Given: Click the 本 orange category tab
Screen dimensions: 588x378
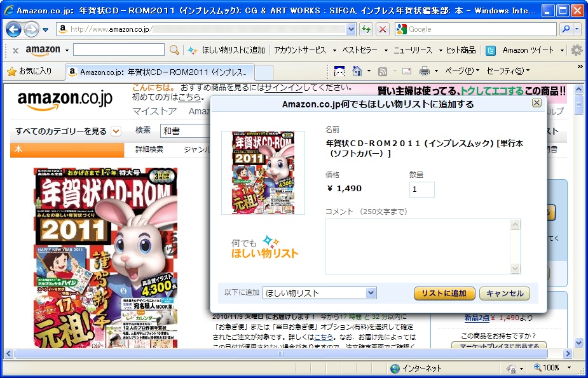Looking at the screenshot, I should pyautogui.click(x=67, y=149).
